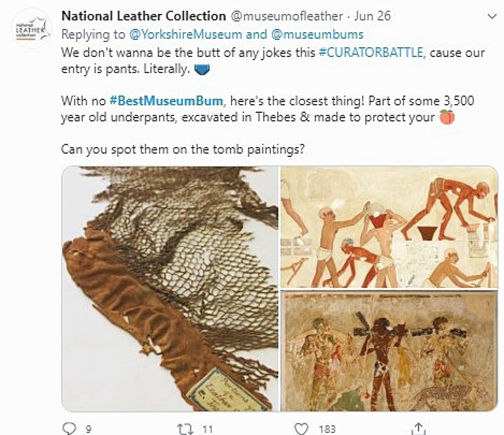504x435 pixels.
Task: Open the National Leather Collection display name
Action: (x=143, y=16)
